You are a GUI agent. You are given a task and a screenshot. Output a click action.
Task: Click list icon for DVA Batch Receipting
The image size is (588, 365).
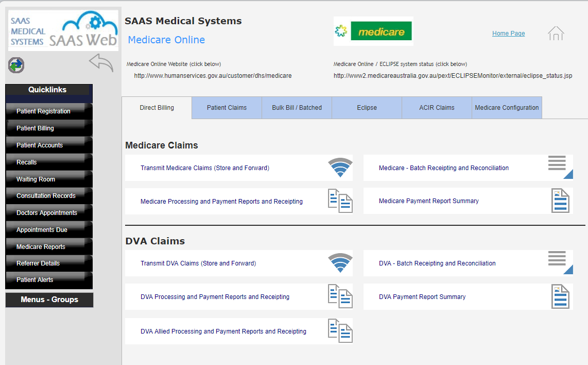coord(560,262)
